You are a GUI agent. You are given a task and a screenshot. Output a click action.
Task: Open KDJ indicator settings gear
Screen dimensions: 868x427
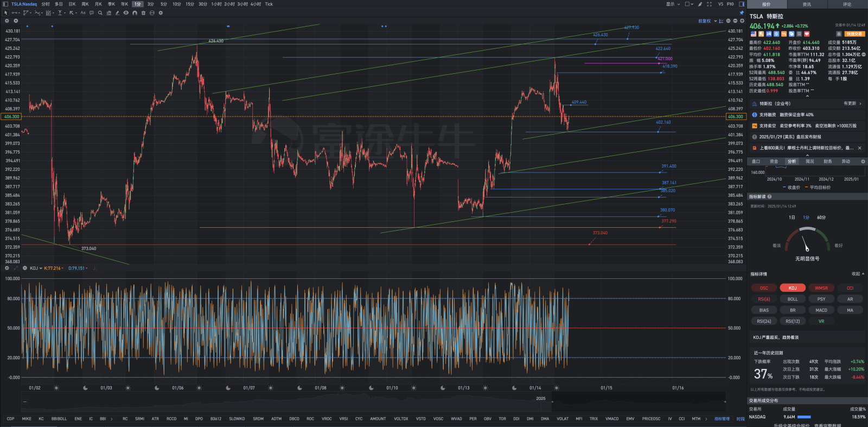7,268
